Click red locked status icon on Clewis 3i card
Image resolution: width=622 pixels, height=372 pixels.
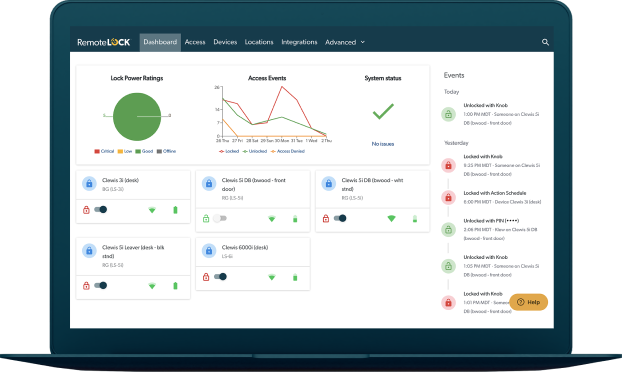point(86,210)
